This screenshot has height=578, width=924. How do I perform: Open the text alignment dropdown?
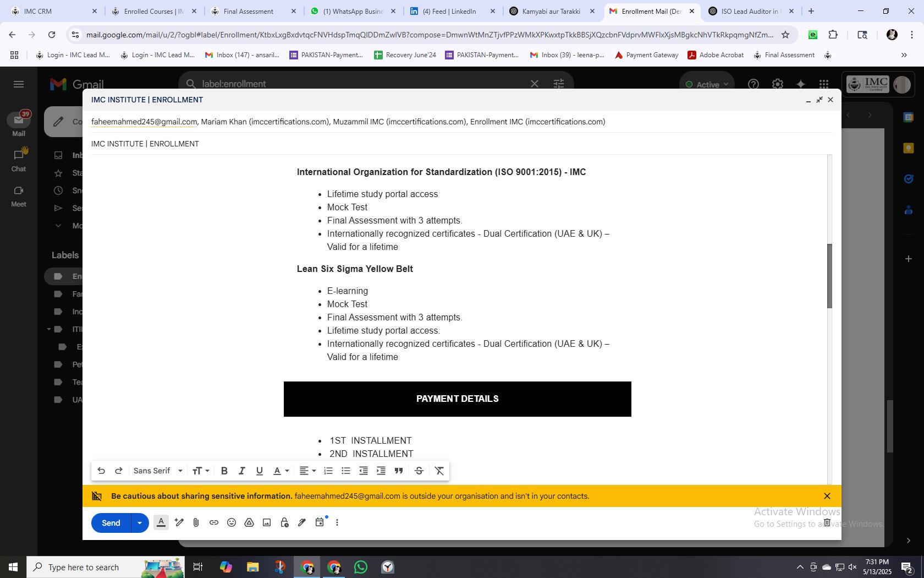point(307,471)
